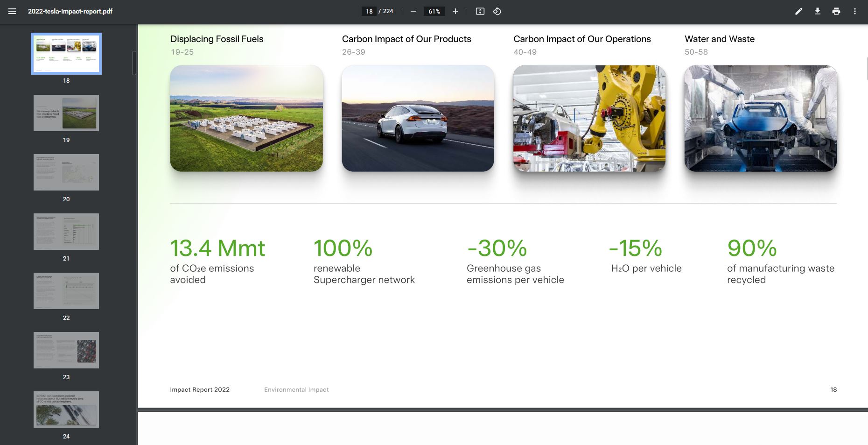Click the Megapack field image
The height and width of the screenshot is (445, 868).
tap(246, 118)
